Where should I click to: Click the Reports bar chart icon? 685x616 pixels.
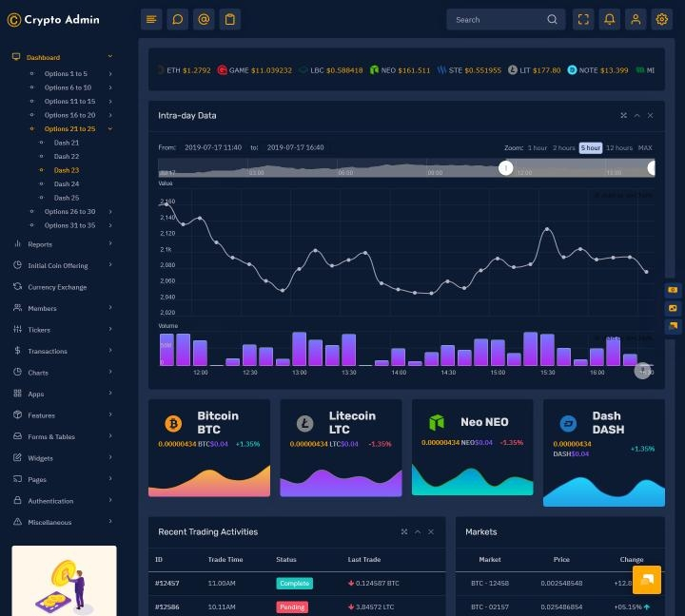17,243
